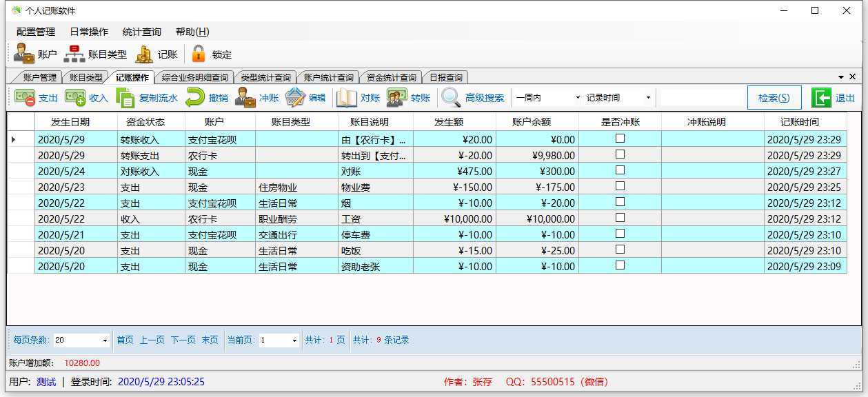Go to 下一页 next page link

pos(183,340)
